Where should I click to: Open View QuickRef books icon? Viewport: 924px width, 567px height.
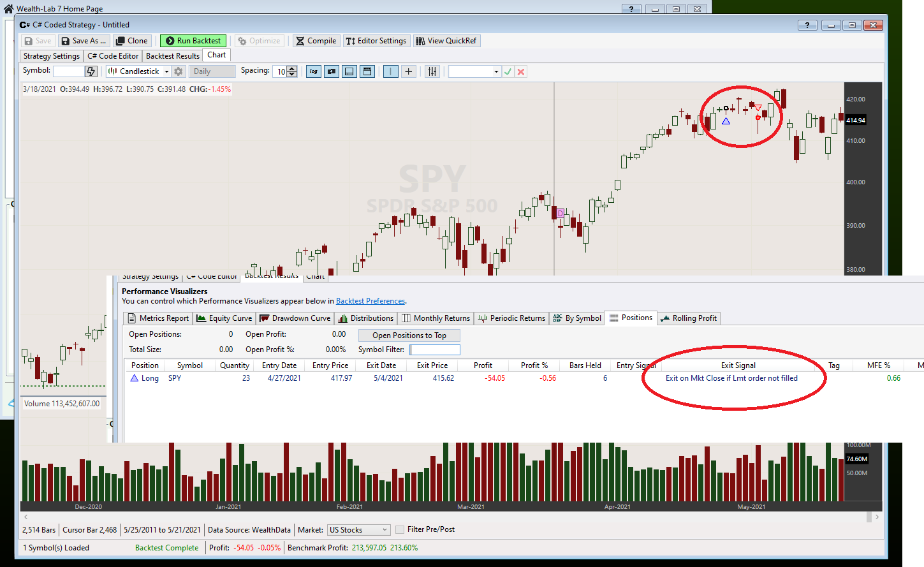[446, 41]
